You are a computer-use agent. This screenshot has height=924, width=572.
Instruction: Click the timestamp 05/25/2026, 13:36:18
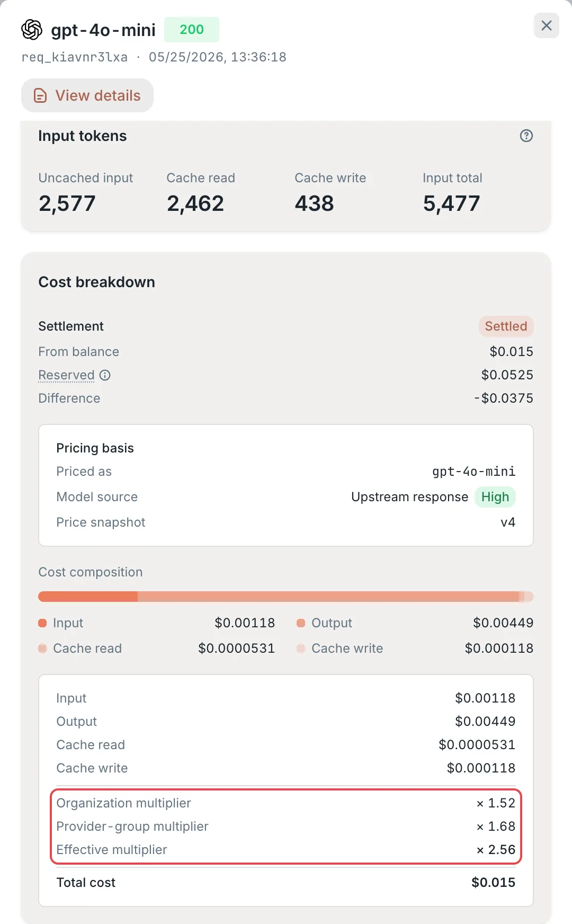point(218,57)
